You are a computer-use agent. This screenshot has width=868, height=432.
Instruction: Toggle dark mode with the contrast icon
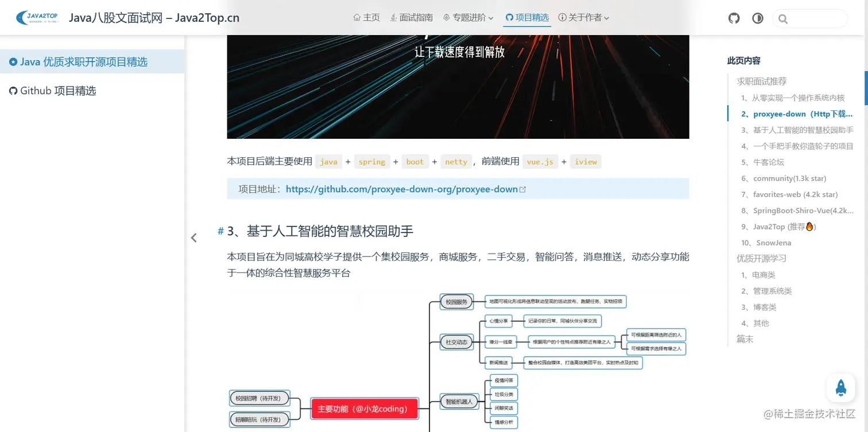[757, 18]
